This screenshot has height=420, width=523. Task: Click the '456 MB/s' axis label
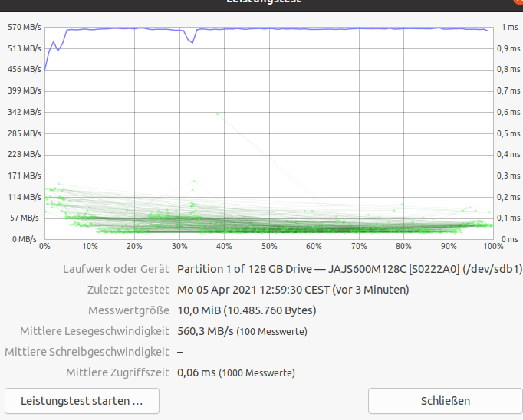click(25, 69)
